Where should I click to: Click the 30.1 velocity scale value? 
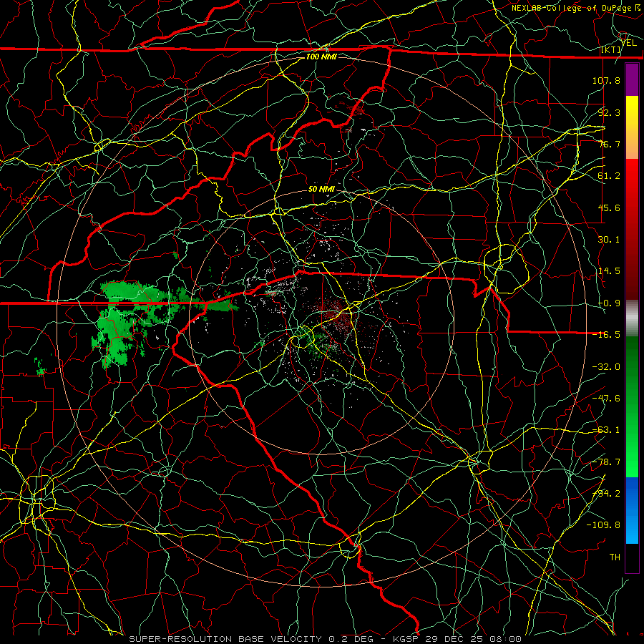click(x=609, y=240)
